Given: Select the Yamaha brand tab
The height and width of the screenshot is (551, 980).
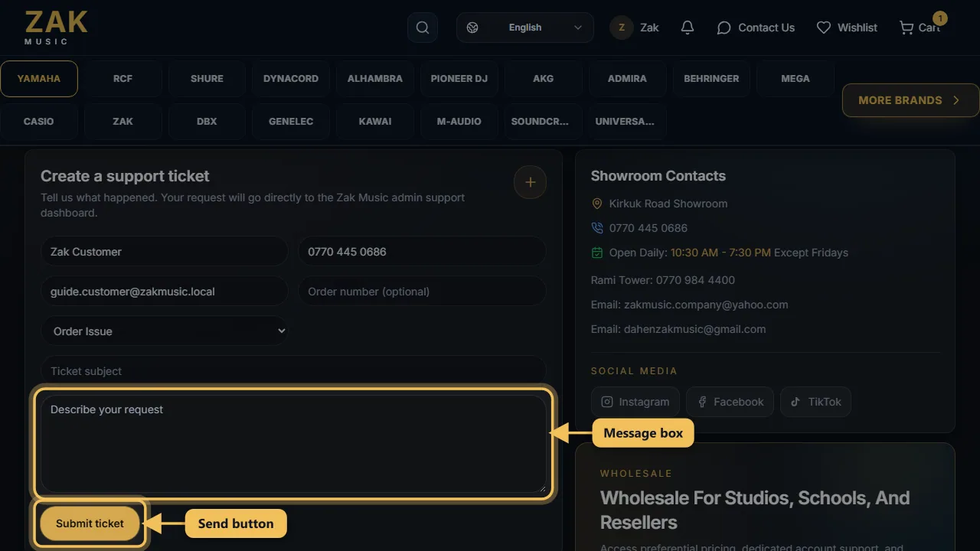Looking at the screenshot, I should (39, 79).
